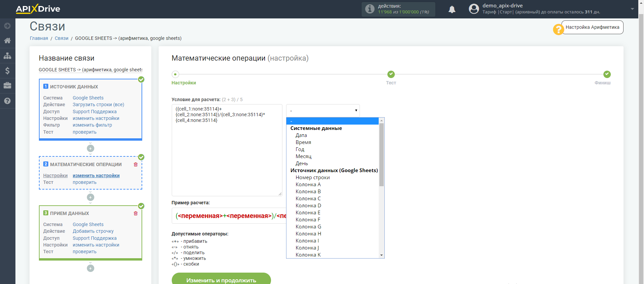This screenshot has width=644, height=284.
Task: Click изменить настройки under Математические операции
Action: pyautogui.click(x=96, y=175)
